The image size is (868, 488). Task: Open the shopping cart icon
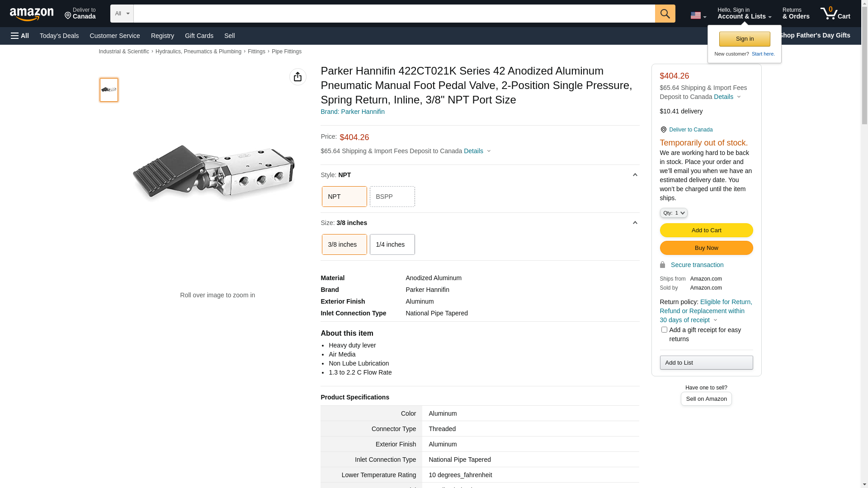coord(835,14)
